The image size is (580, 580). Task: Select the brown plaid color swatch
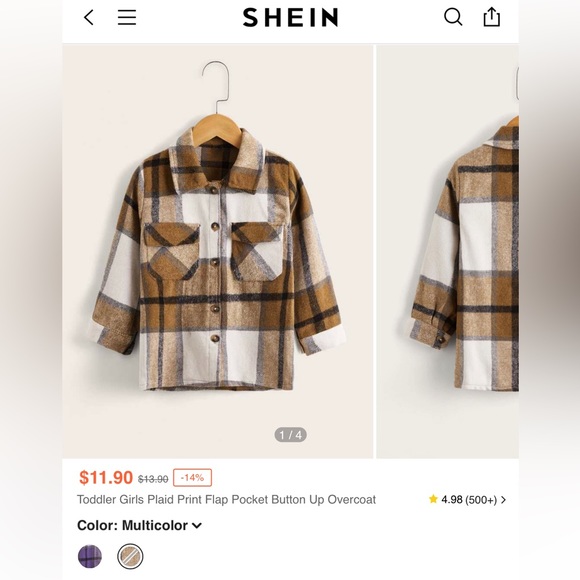point(130,556)
